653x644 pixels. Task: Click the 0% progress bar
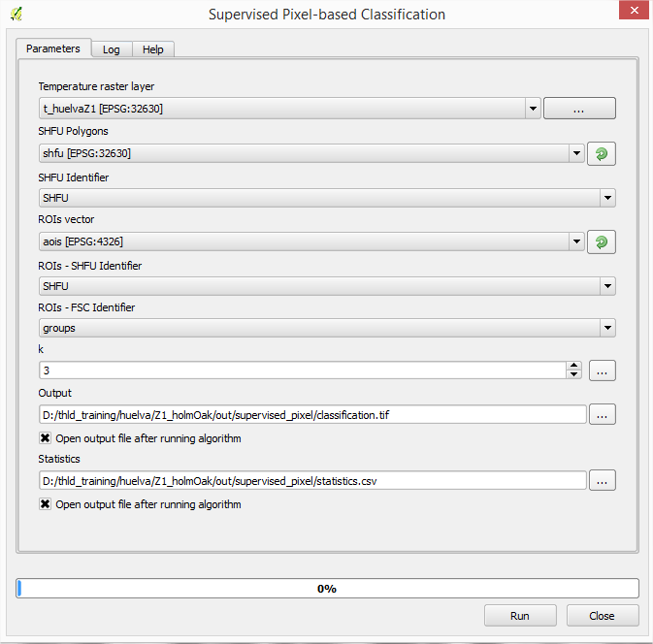pos(327,588)
